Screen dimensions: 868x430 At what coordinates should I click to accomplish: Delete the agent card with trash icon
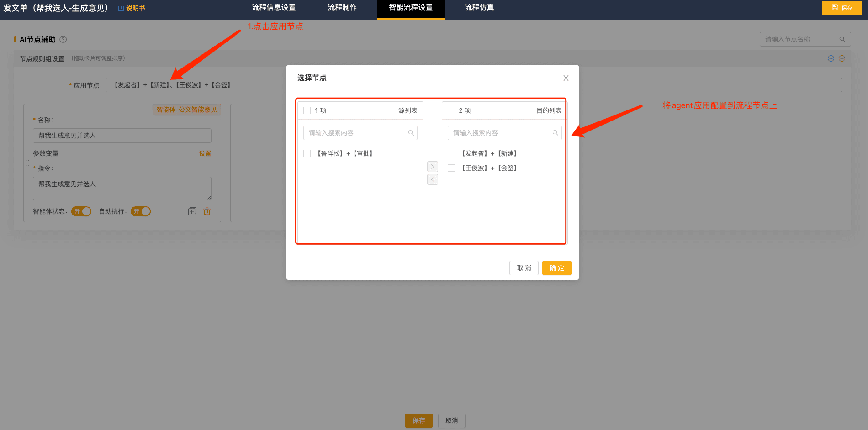pos(207,211)
